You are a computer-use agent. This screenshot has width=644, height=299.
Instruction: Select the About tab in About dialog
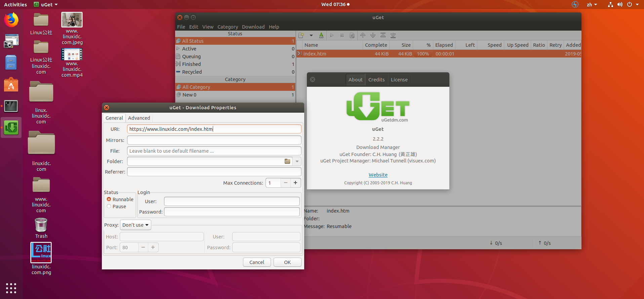pos(355,80)
